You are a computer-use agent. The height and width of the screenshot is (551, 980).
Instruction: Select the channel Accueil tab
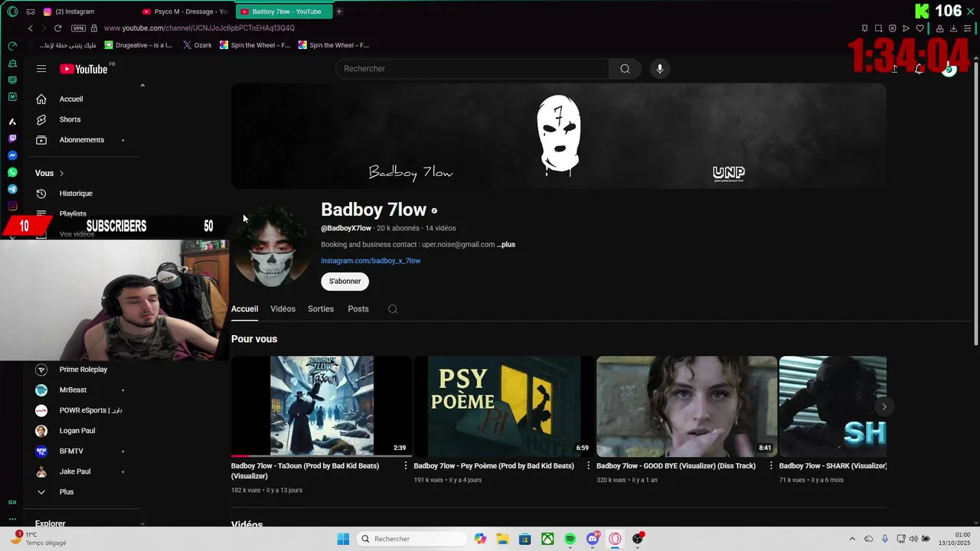coord(244,309)
